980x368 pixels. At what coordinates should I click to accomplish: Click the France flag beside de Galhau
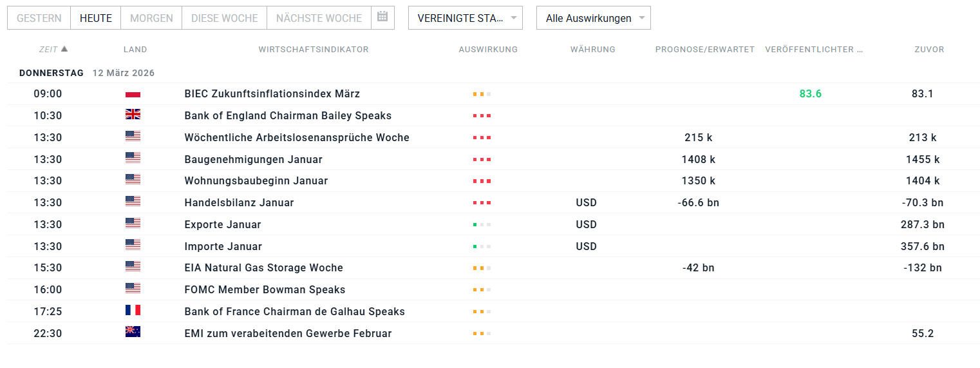click(133, 311)
